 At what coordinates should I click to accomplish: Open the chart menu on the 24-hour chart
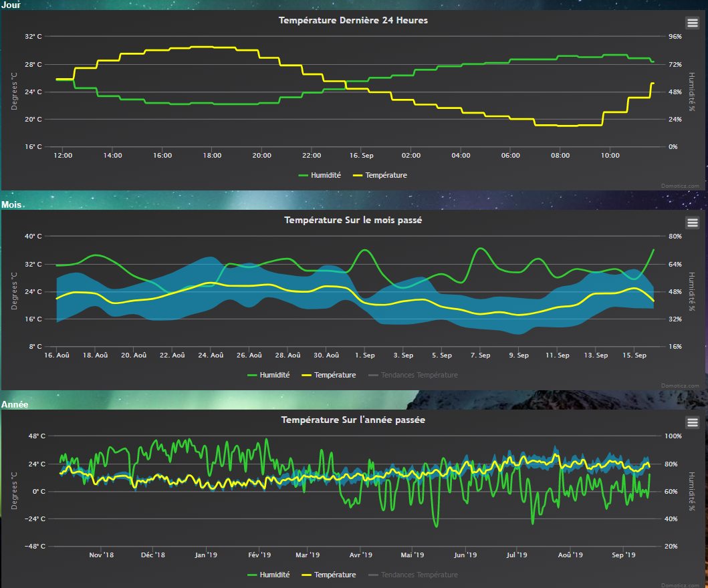(692, 23)
